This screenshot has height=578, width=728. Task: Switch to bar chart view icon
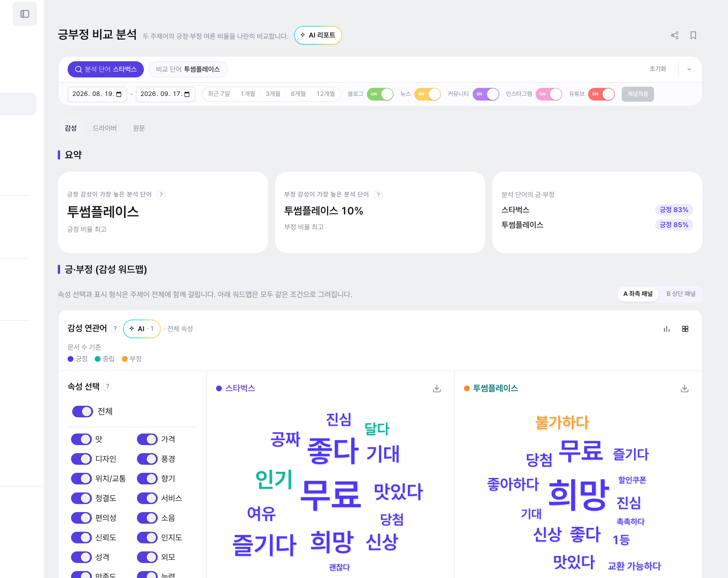coord(666,329)
